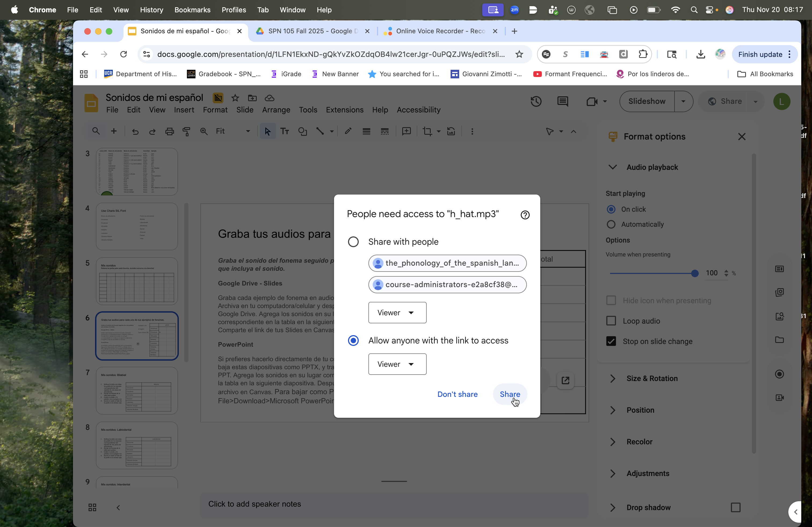Select On click start playing option

click(611, 209)
